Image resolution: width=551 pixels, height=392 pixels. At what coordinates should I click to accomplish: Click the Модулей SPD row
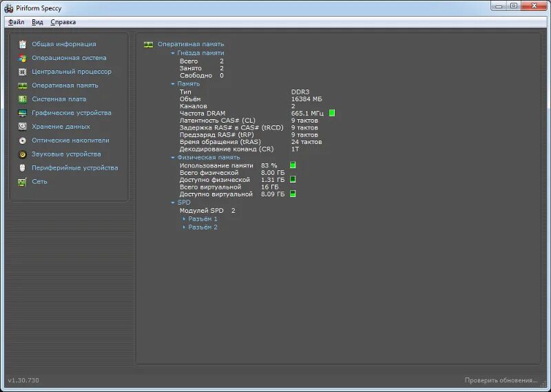(207, 211)
